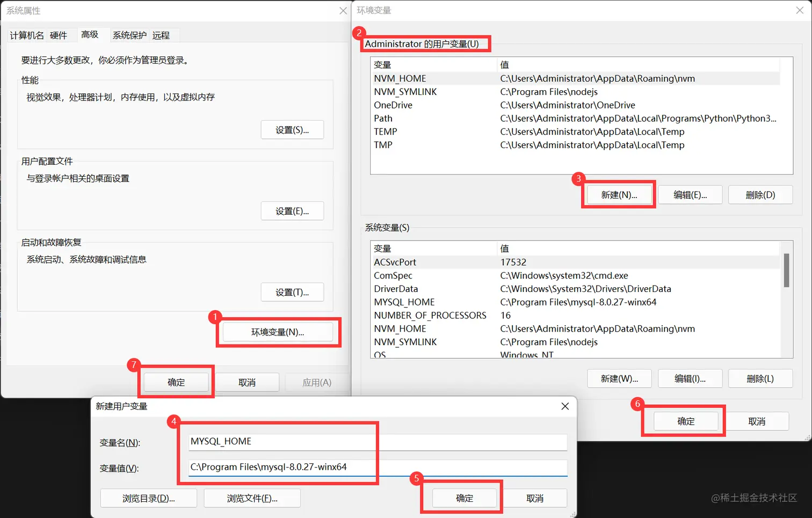This screenshot has width=812, height=518.
Task: Select NVM_HOME row in system variables
Action: point(575,329)
